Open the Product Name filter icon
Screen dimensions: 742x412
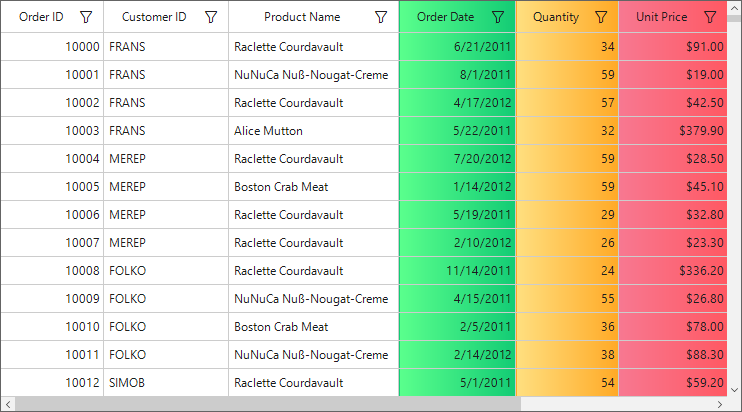[x=380, y=17]
